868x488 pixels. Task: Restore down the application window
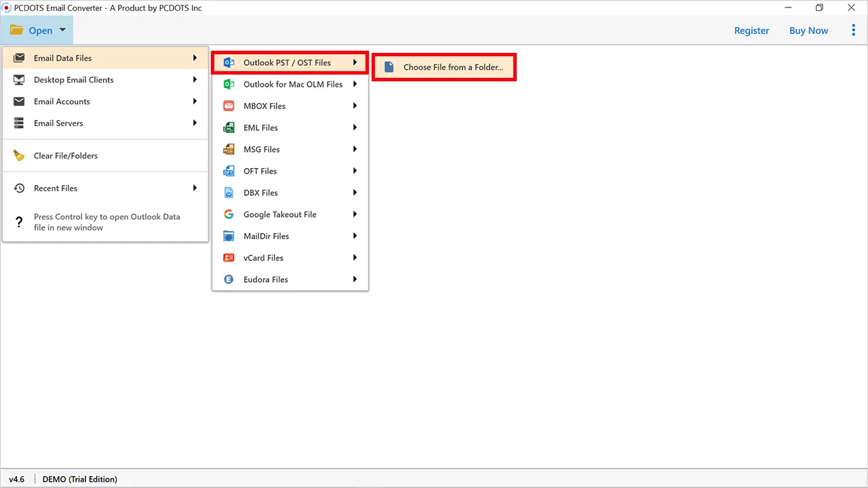pyautogui.click(x=819, y=8)
